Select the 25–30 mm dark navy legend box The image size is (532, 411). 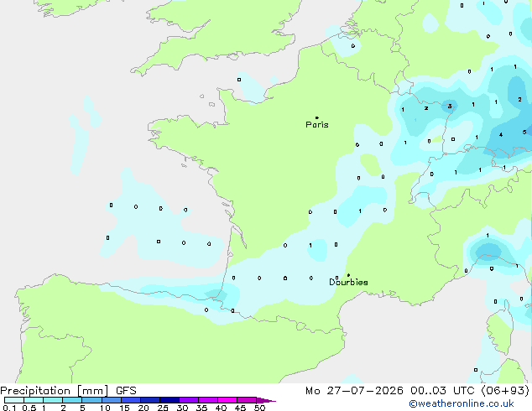click(169, 400)
